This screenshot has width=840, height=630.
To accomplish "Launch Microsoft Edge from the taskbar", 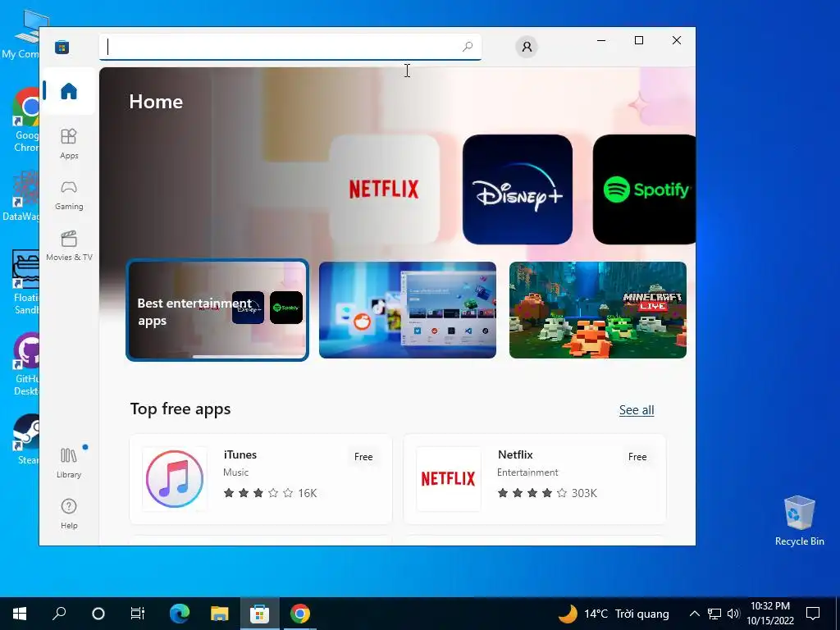I will click(180, 614).
